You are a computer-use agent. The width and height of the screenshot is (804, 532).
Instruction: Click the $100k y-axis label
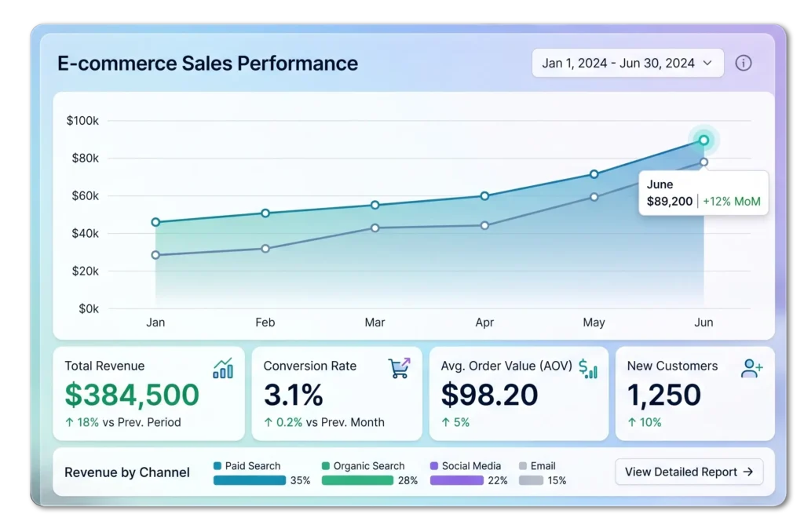(82, 121)
